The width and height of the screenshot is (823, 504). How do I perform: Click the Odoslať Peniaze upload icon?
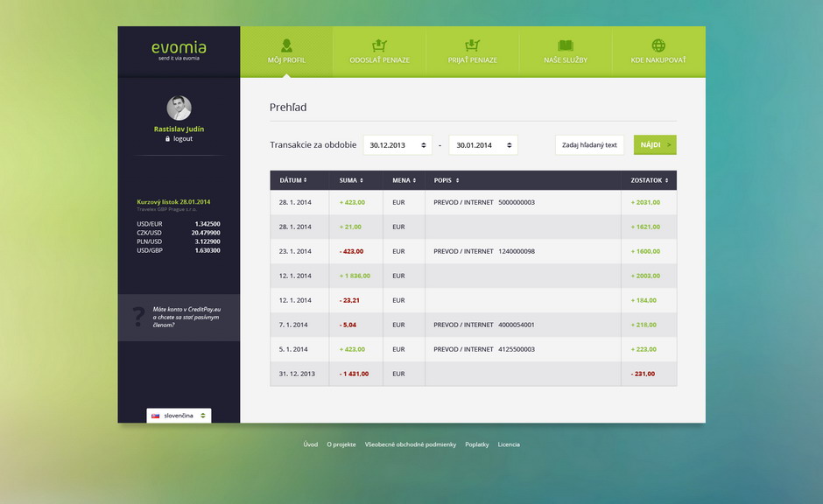379,45
